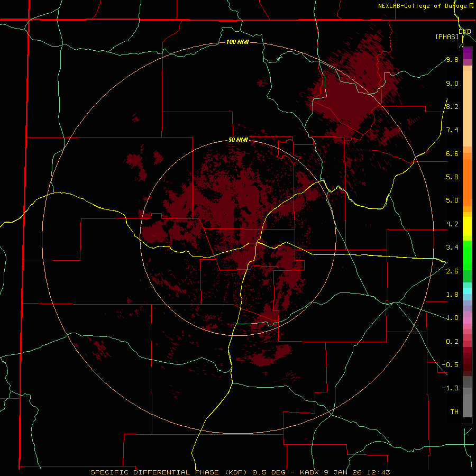Click the 6.6 color scale value
This screenshot has height=476, width=476.
click(x=452, y=153)
